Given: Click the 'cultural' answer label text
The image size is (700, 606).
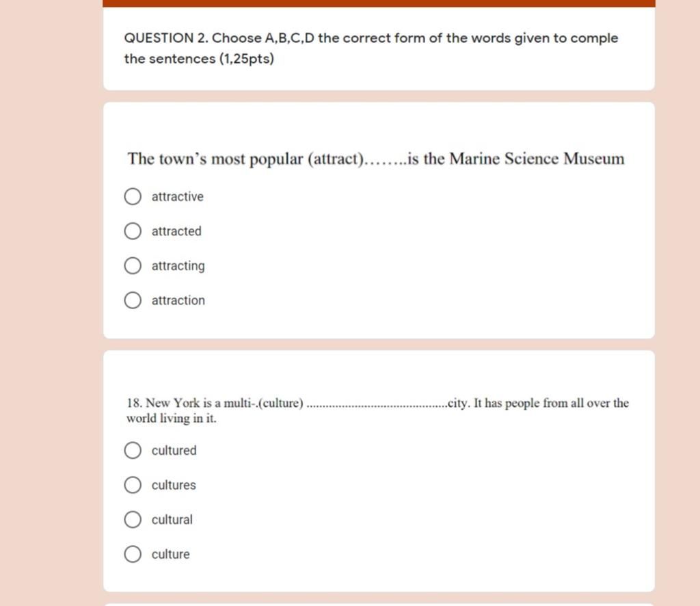Looking at the screenshot, I should click(172, 520).
